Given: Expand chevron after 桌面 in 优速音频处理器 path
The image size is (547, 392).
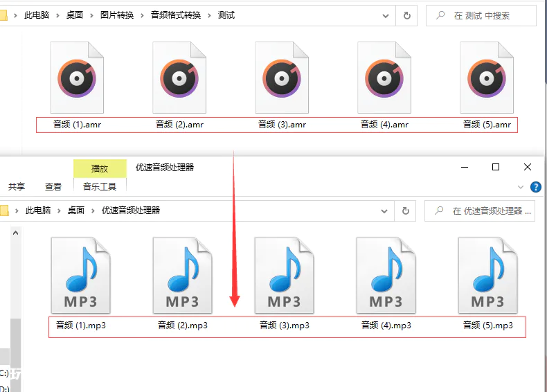Looking at the screenshot, I should 93,211.
